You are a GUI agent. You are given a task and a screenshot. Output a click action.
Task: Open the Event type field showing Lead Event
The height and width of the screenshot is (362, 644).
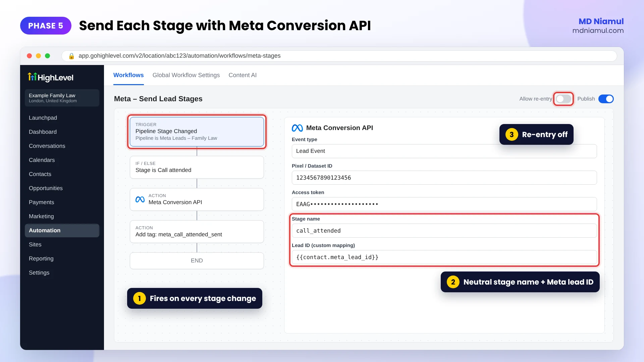tap(444, 151)
